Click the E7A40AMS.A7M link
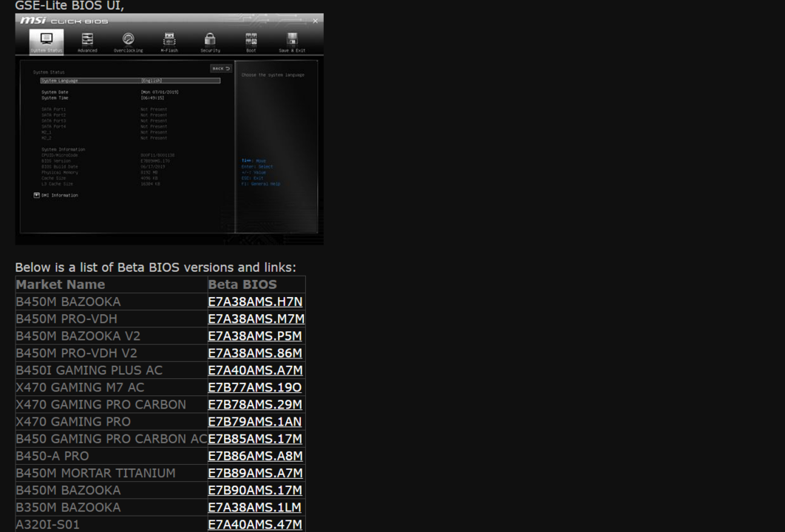This screenshot has height=532, width=785. pyautogui.click(x=255, y=370)
